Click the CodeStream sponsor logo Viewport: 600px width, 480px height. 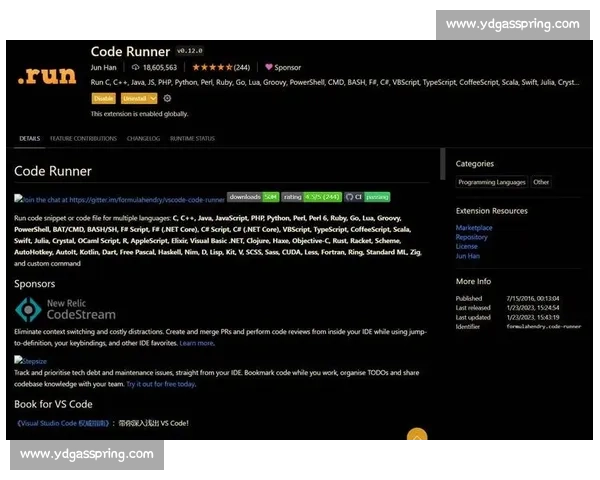pos(65,309)
